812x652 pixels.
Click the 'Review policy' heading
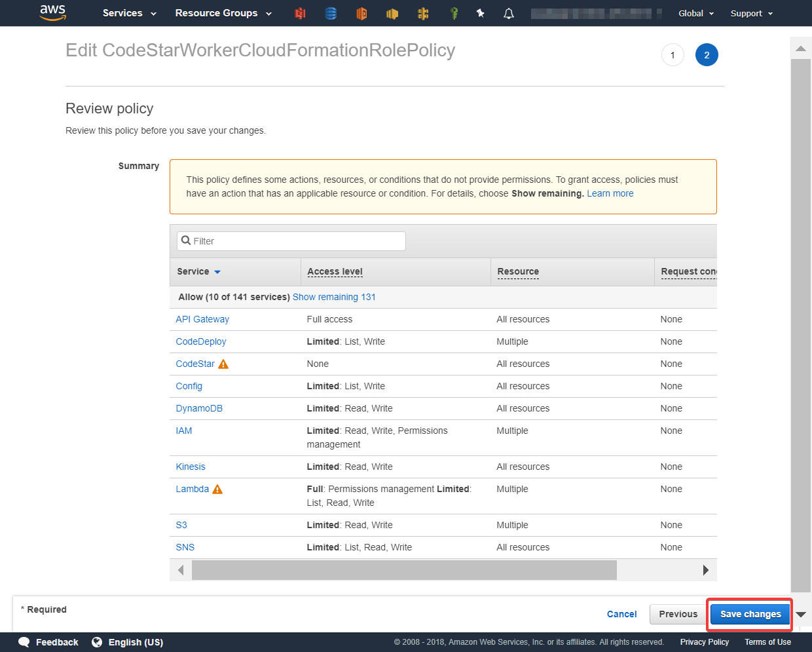pos(109,108)
